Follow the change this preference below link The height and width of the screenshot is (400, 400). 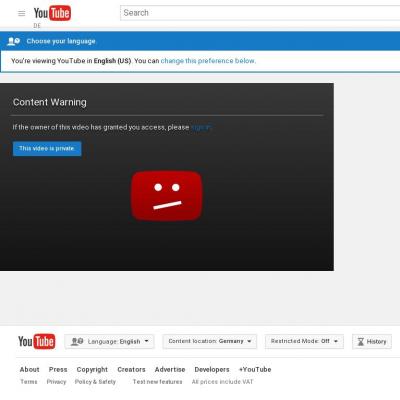[x=208, y=61]
